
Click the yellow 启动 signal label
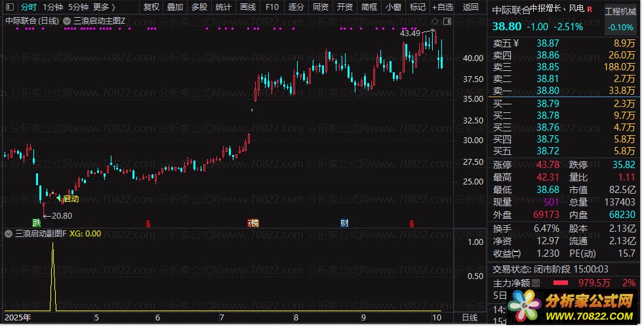coord(71,199)
